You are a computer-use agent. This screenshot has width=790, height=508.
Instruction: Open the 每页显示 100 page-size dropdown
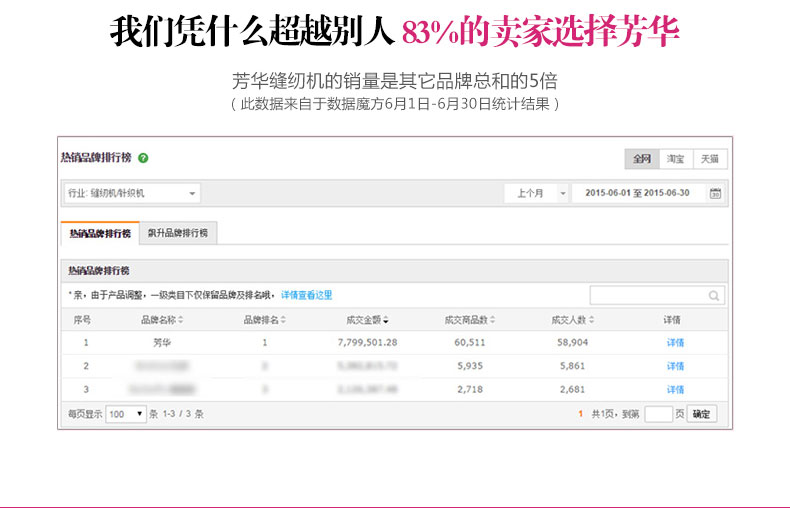(x=126, y=414)
